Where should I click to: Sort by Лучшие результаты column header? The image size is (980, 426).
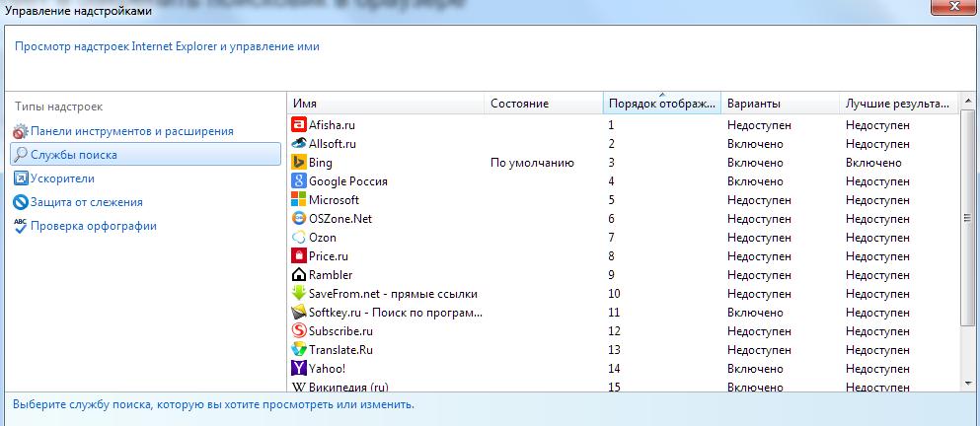pos(898,104)
